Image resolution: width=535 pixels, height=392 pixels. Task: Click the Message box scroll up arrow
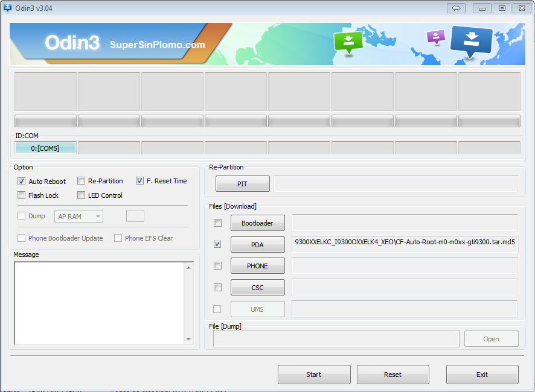pyautogui.click(x=188, y=268)
